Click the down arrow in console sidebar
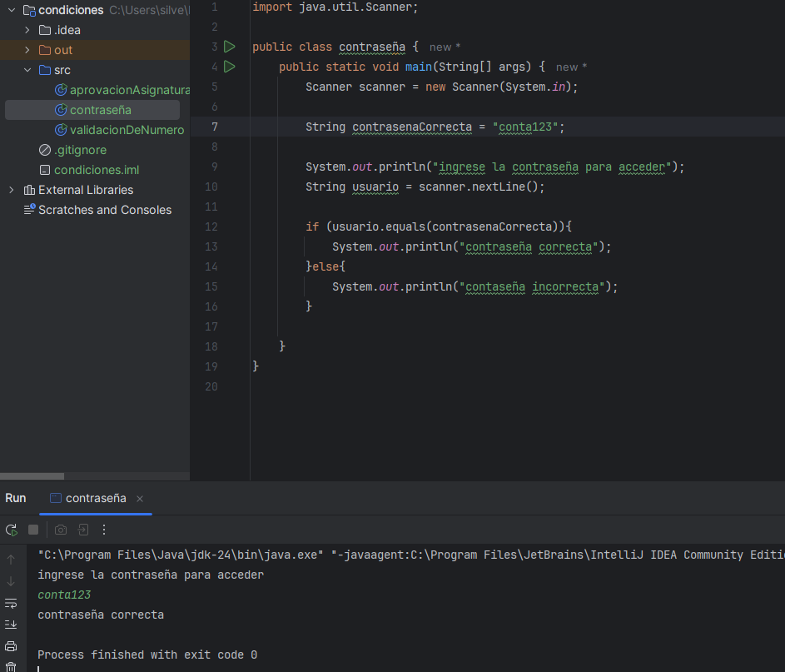785x672 pixels. 11,581
